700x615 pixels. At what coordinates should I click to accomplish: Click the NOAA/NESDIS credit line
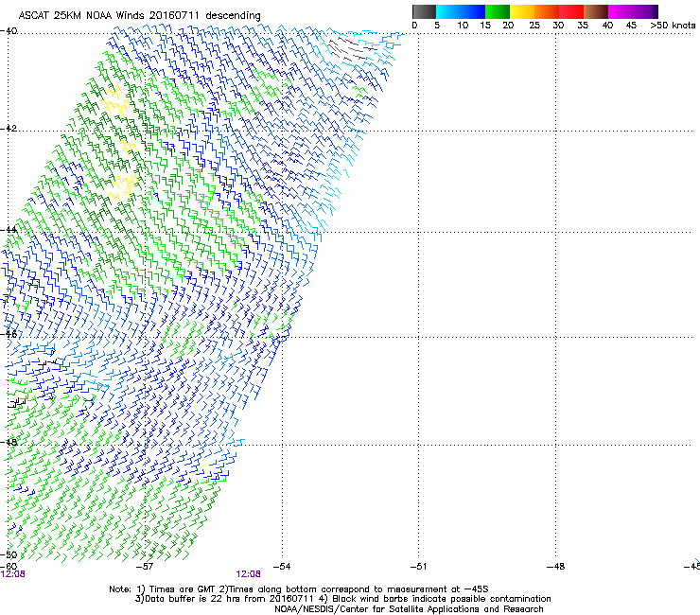click(409, 609)
